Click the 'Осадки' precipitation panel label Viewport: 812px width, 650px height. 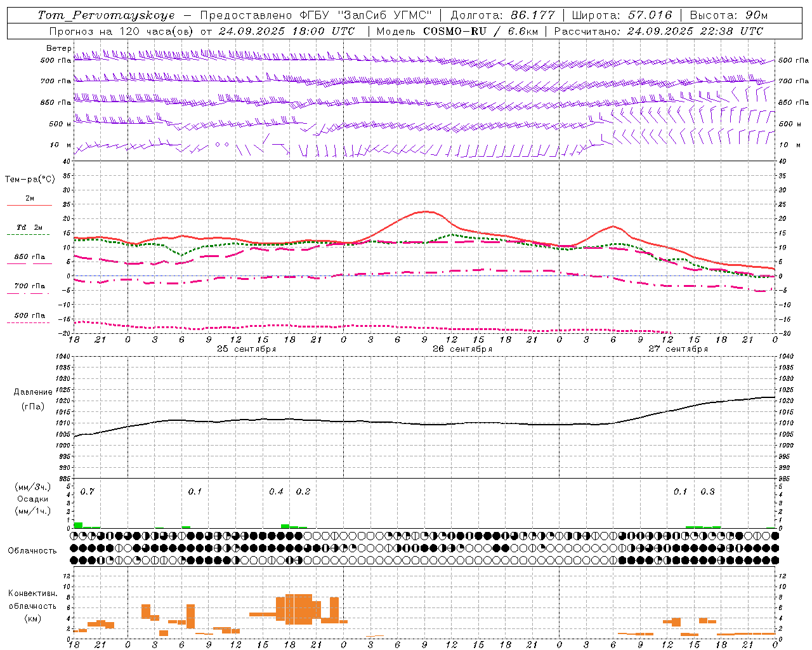[33, 499]
